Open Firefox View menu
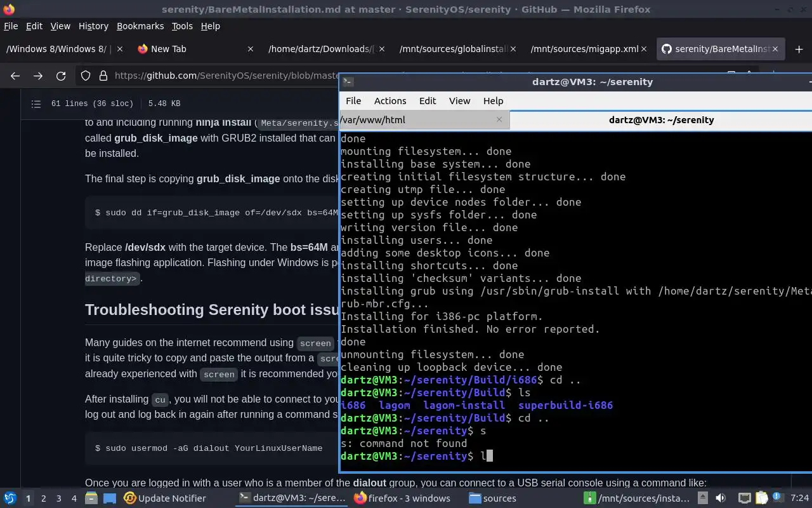Image resolution: width=812 pixels, height=508 pixels. tap(60, 26)
